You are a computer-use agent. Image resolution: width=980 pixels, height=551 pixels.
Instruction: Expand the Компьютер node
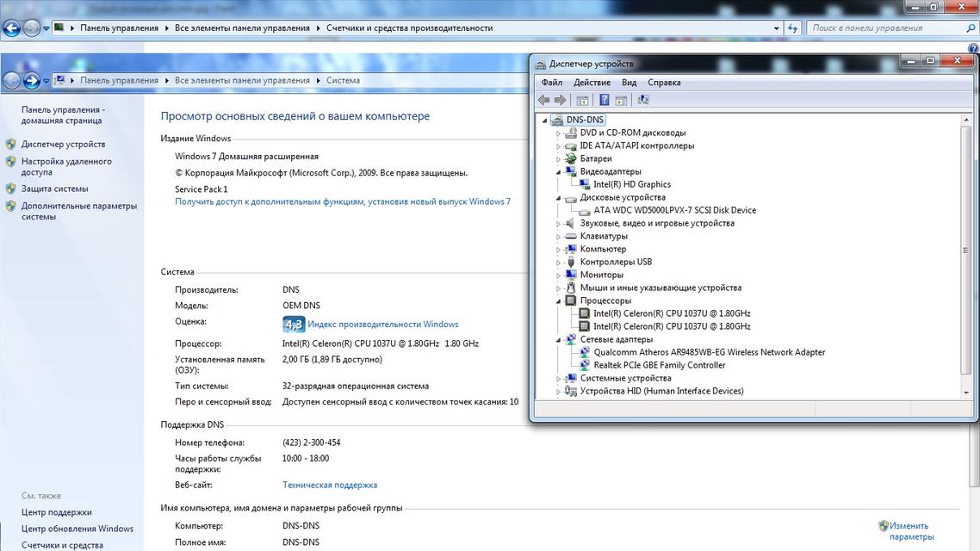click(558, 250)
